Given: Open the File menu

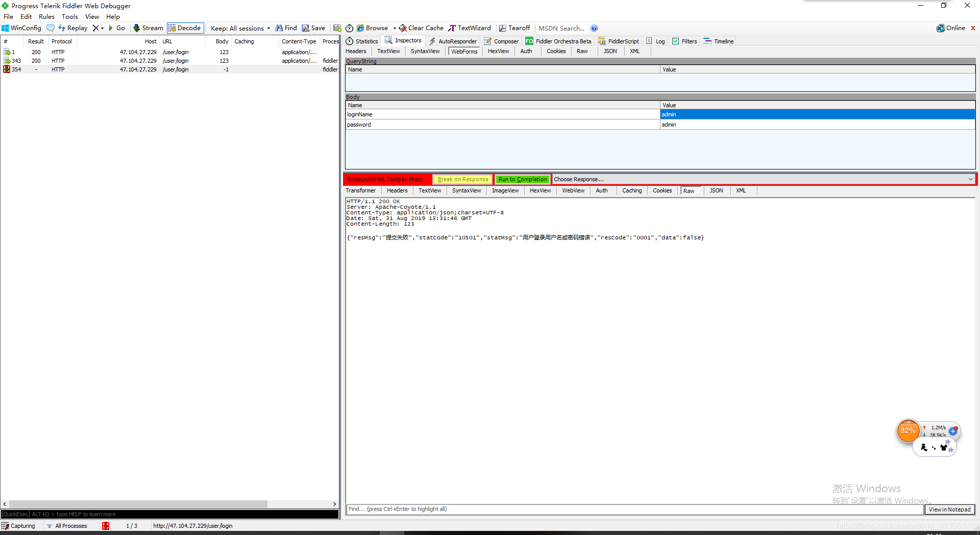Looking at the screenshot, I should 9,16.
